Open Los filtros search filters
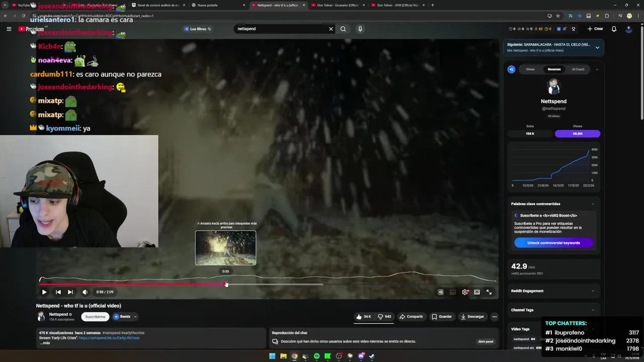 point(198,29)
